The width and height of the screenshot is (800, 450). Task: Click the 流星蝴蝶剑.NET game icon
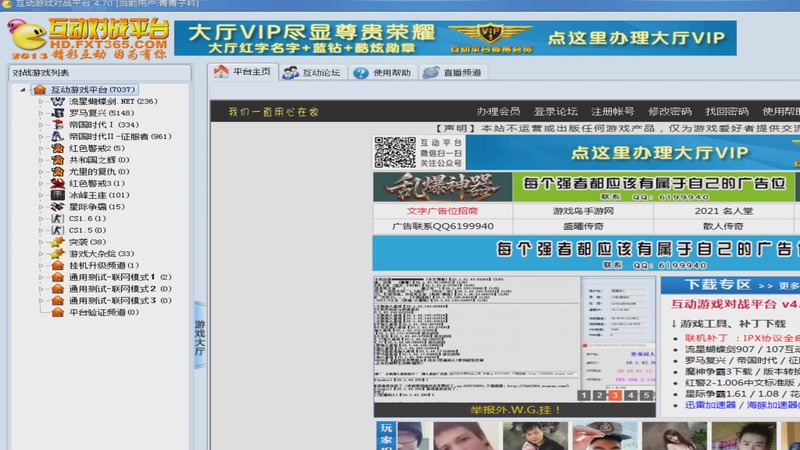pos(58,102)
